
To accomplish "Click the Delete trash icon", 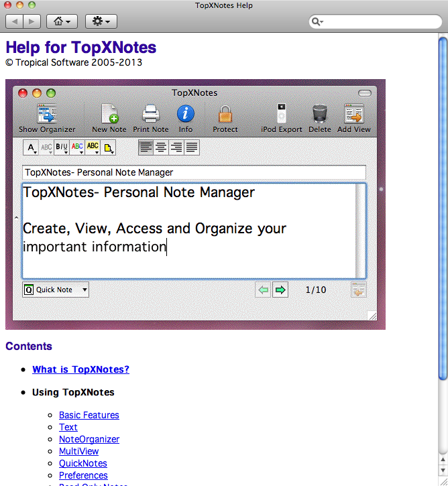I will pyautogui.click(x=320, y=114).
